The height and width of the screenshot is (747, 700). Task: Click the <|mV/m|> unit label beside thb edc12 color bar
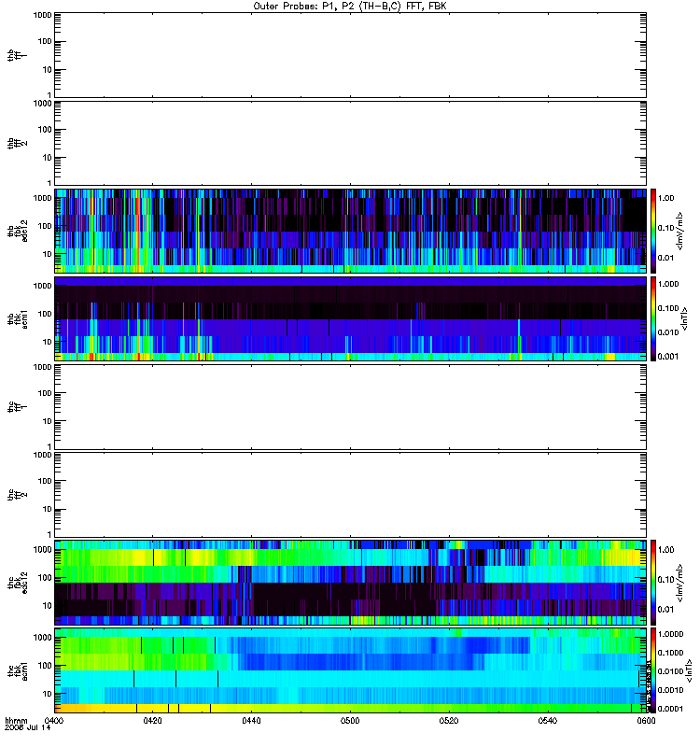click(x=680, y=231)
